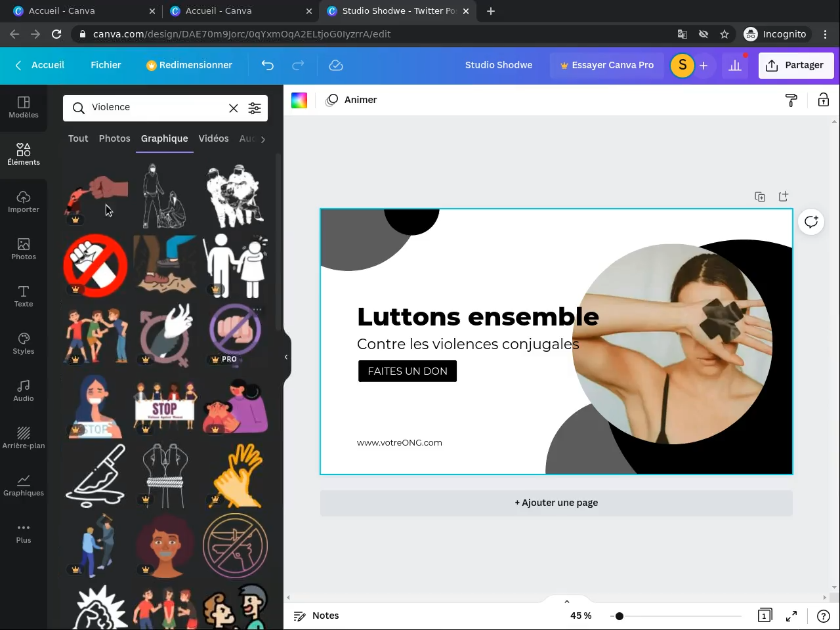The width and height of the screenshot is (840, 630).
Task: Switch to the Tout tab
Action: tap(78, 138)
